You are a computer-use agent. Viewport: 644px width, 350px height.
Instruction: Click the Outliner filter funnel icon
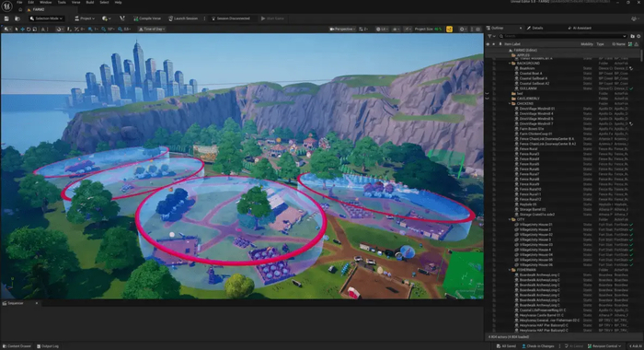point(490,36)
